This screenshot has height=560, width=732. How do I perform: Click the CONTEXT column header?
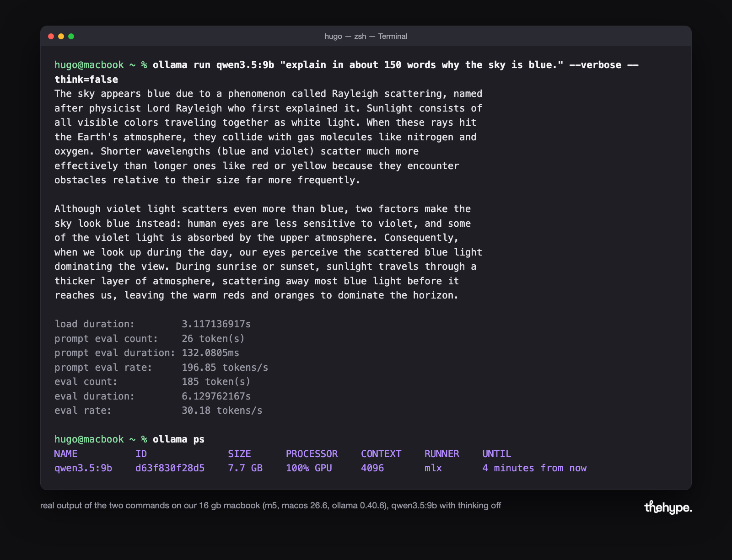click(381, 454)
